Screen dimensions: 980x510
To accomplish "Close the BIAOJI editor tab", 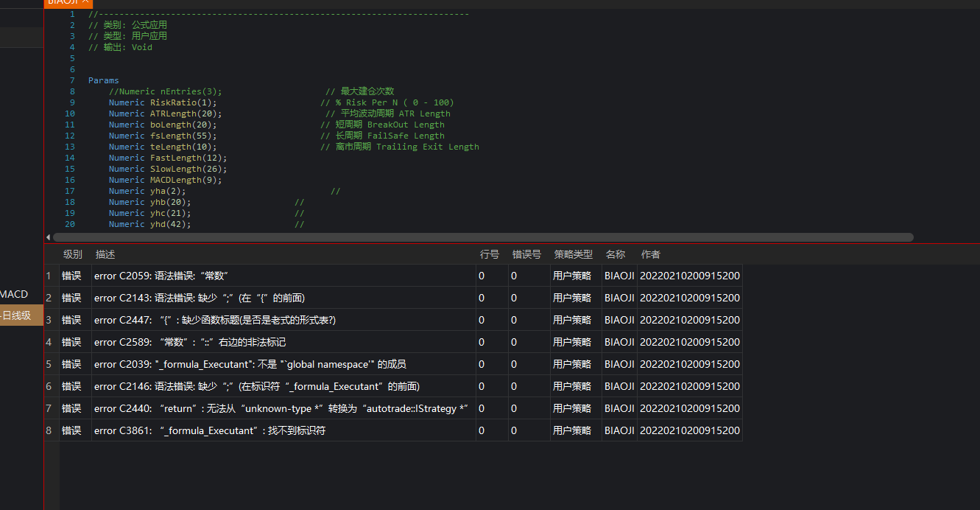I will click(x=86, y=3).
